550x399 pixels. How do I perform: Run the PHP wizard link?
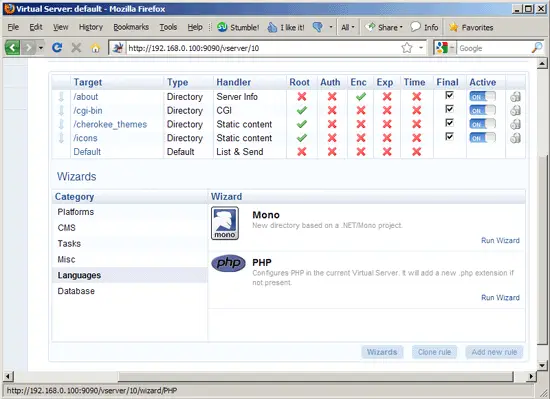[500, 298]
